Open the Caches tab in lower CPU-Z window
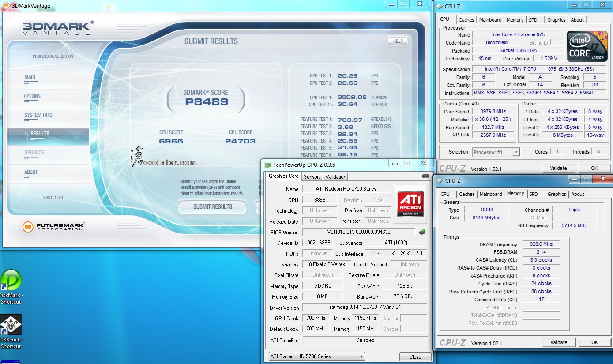Image resolution: width=613 pixels, height=364 pixels. coord(466,194)
